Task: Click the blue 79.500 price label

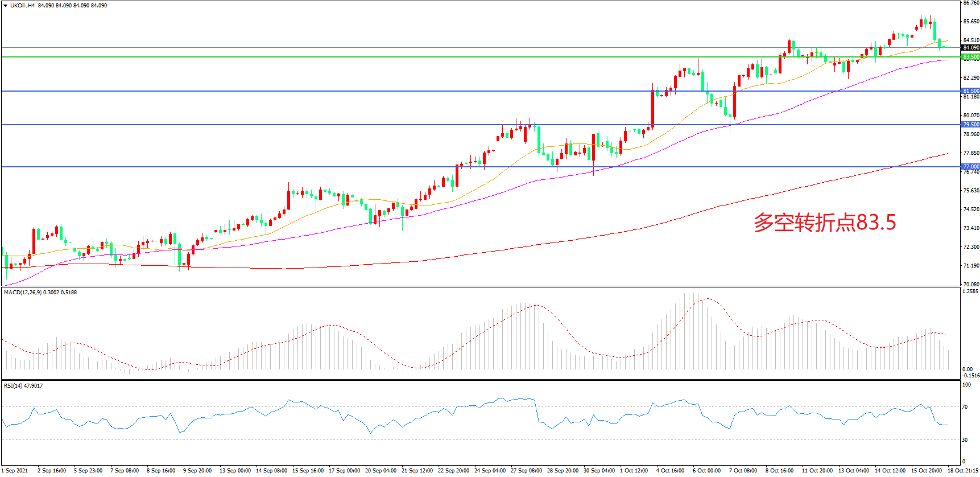Action: [x=970, y=125]
